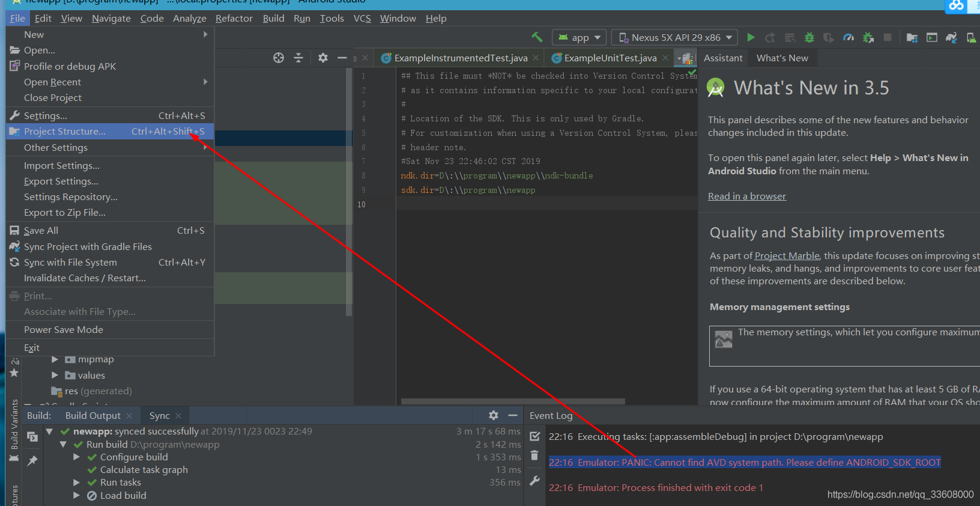Expand the Configure build node
This screenshot has height=506, width=980.
(x=76, y=457)
